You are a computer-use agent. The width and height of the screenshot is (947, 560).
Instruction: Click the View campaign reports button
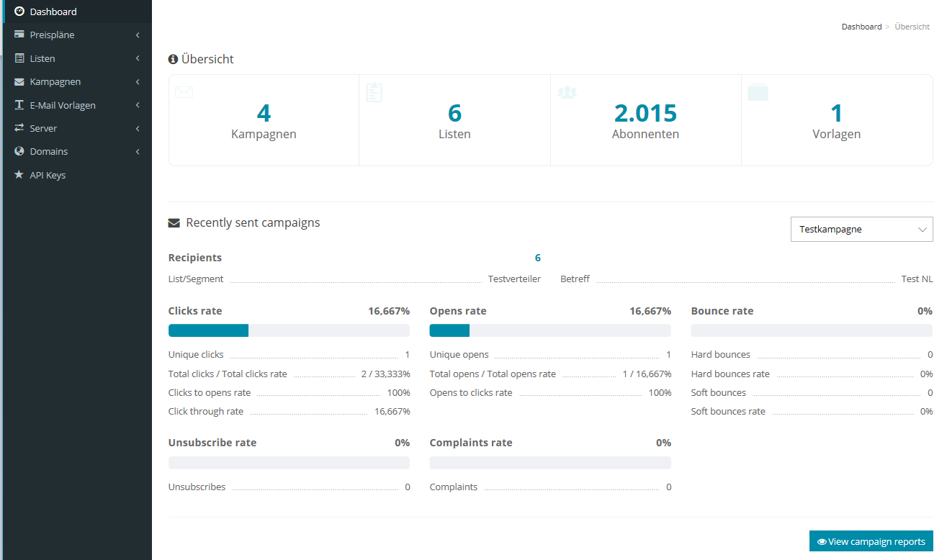coord(871,541)
